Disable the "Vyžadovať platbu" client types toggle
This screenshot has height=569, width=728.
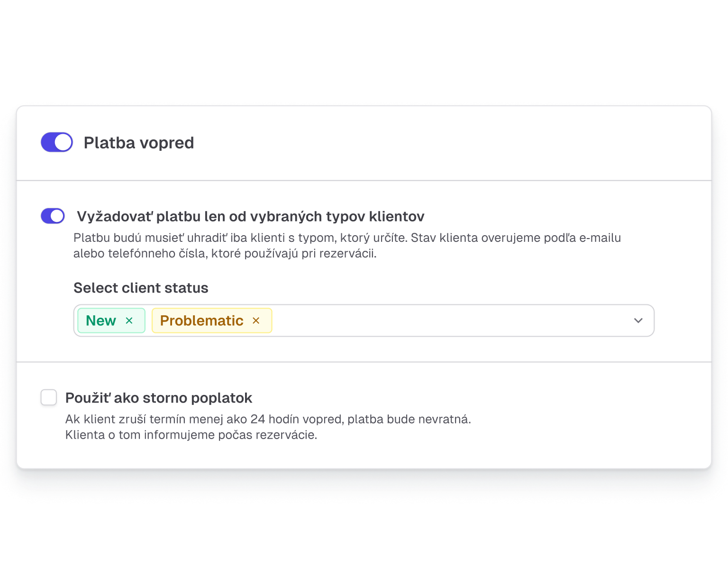click(53, 216)
